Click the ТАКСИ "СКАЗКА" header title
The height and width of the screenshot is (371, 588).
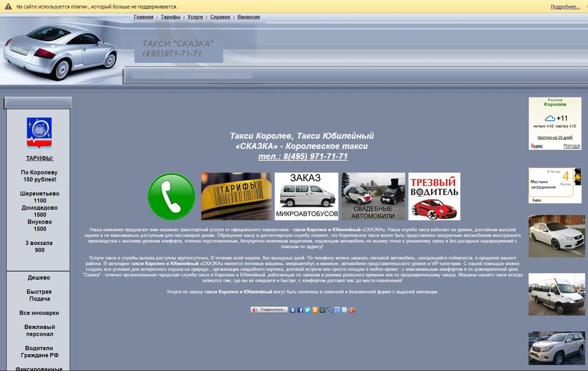(x=178, y=44)
